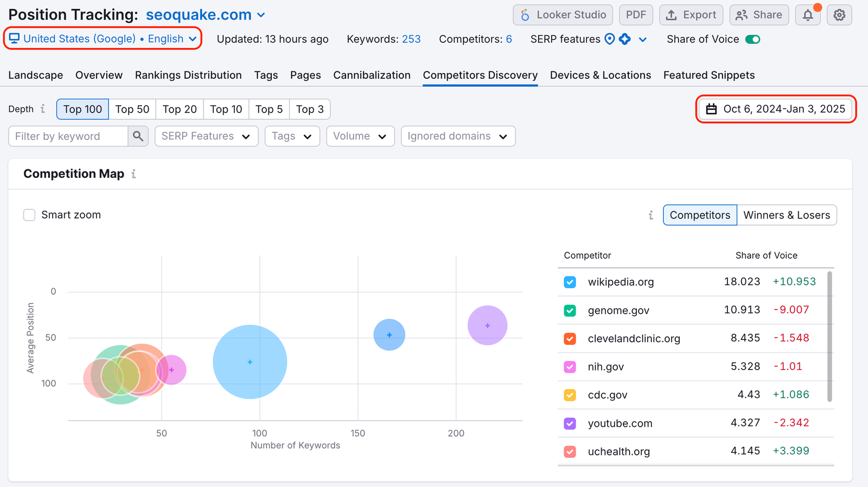Open settings via the gear icon
868x487 pixels.
839,15
